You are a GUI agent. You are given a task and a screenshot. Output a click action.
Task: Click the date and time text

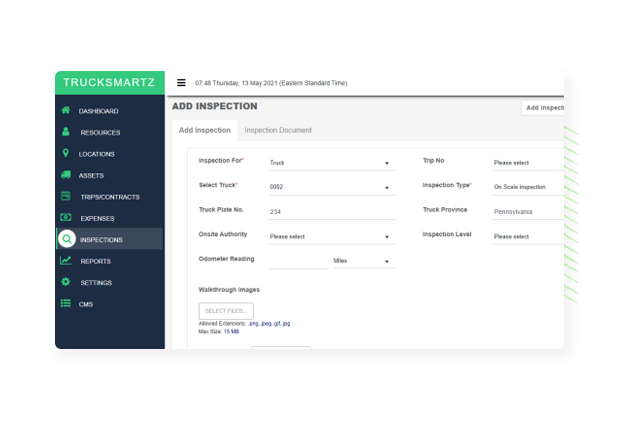271,83
